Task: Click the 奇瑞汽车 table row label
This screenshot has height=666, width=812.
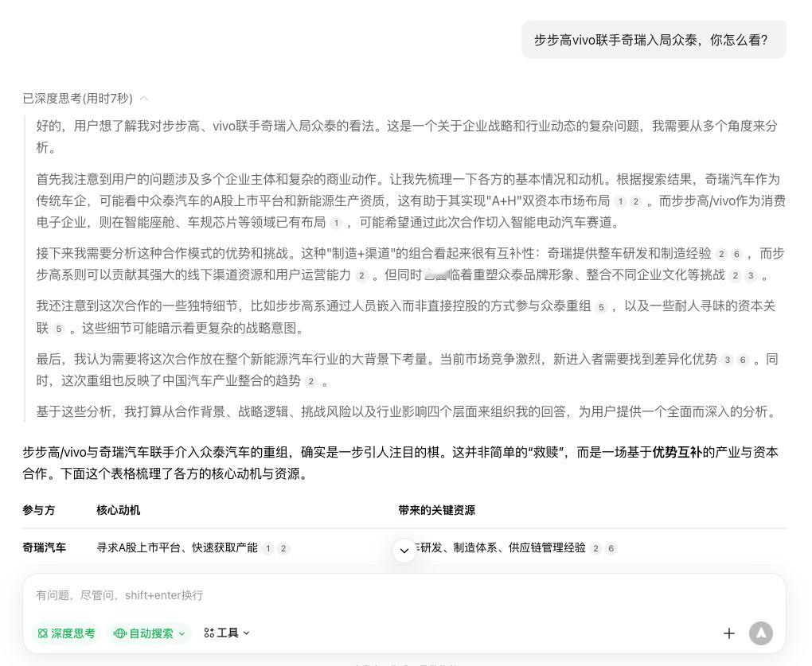Action: (x=44, y=547)
